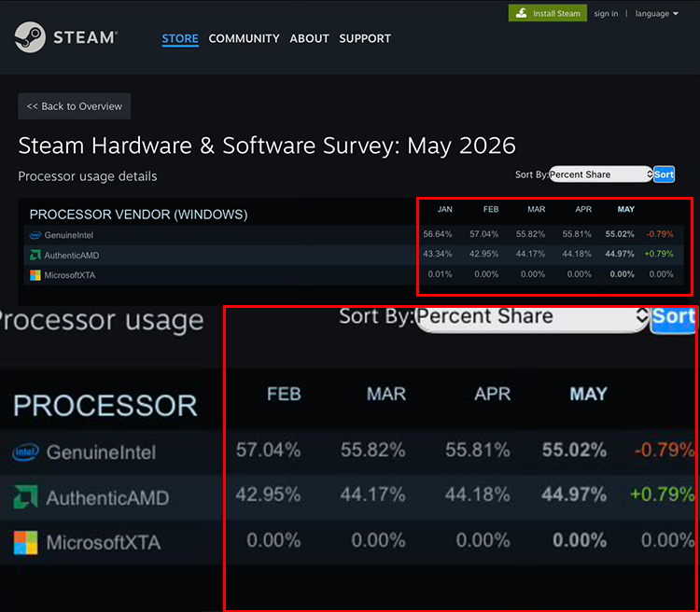Viewport: 700px width, 612px height.
Task: Click the small FEB column header
Action: 491,209
